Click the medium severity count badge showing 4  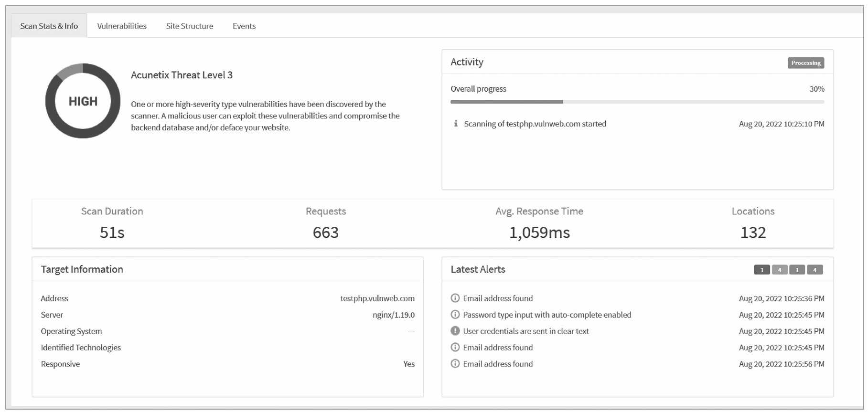780,270
